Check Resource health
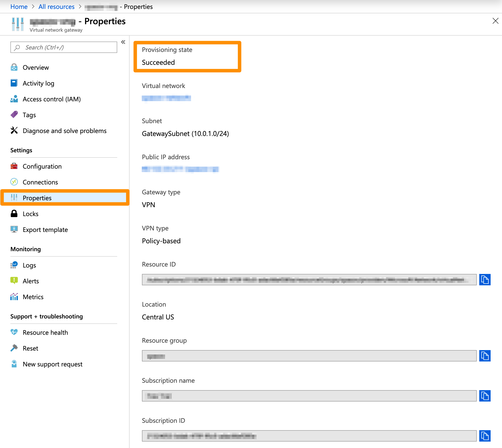 click(x=45, y=332)
